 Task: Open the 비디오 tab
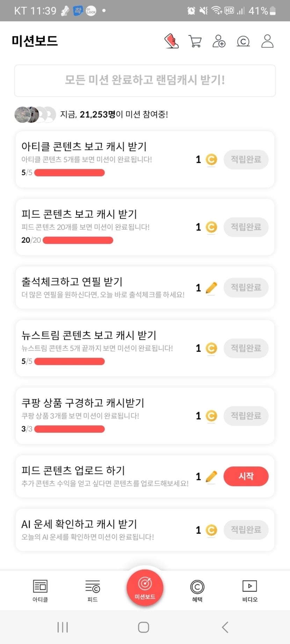pyautogui.click(x=249, y=591)
